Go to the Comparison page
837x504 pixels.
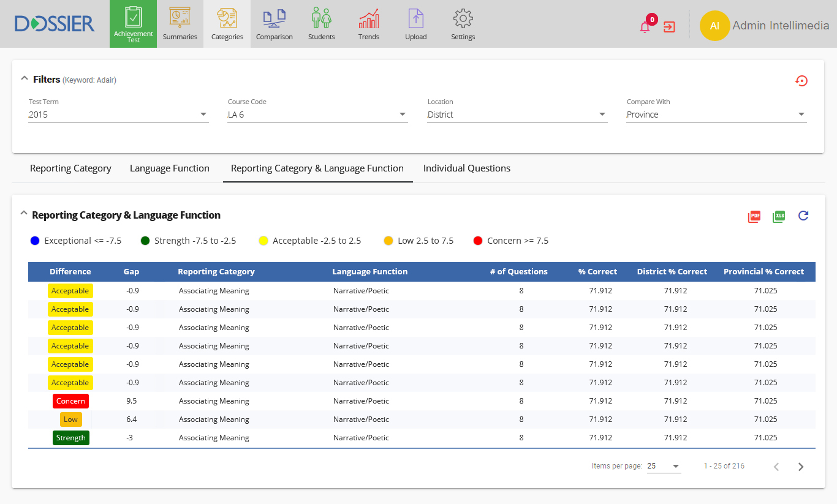click(274, 24)
